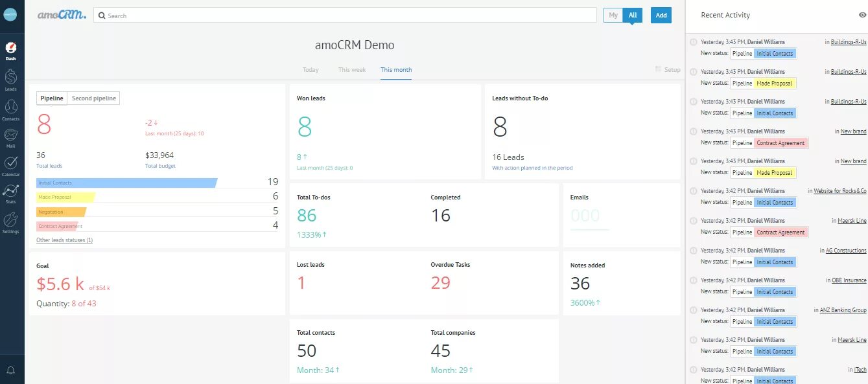The image size is (868, 384).
Task: Open the Calendar sidebar icon
Action: [x=11, y=165]
